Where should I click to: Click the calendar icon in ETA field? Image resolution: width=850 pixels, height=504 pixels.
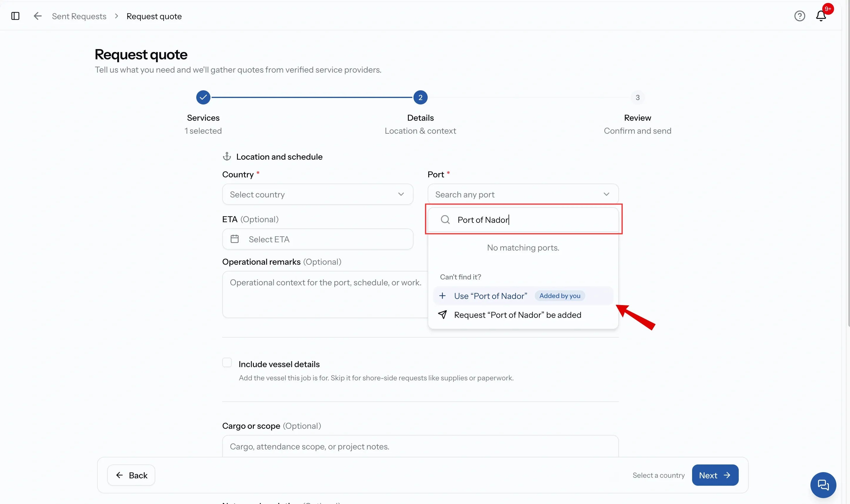point(234,239)
